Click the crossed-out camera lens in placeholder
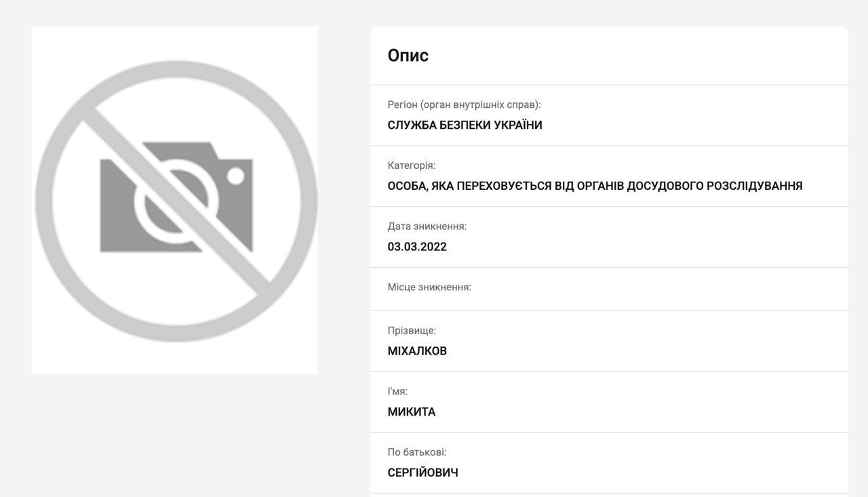This screenshot has height=497, width=868. [x=176, y=201]
